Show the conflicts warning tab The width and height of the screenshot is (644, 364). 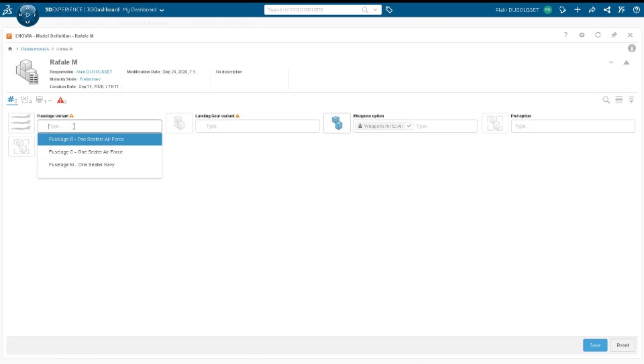tap(62, 100)
